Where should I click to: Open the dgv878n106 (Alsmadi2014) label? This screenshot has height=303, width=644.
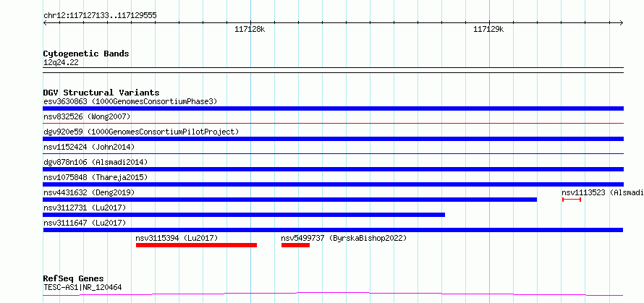(96, 162)
